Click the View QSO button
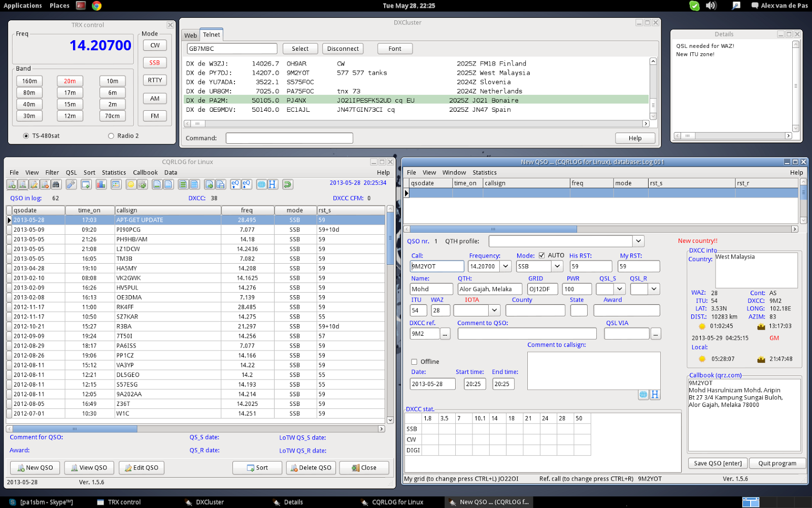Image resolution: width=812 pixels, height=508 pixels. tap(89, 468)
